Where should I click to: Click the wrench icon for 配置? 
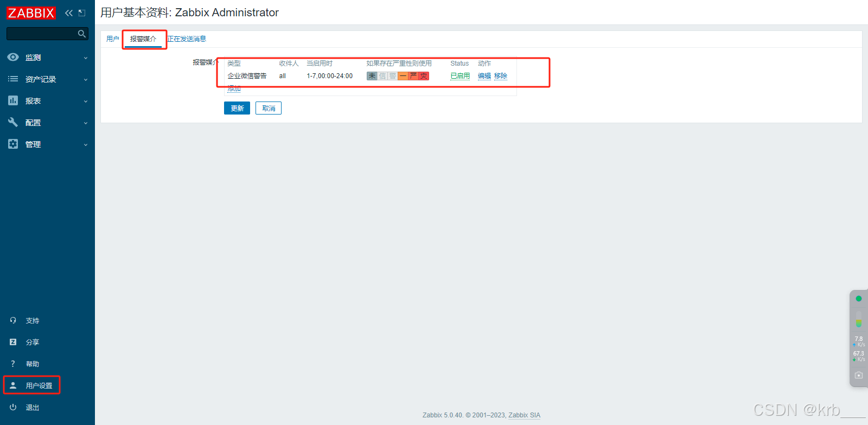tap(13, 122)
